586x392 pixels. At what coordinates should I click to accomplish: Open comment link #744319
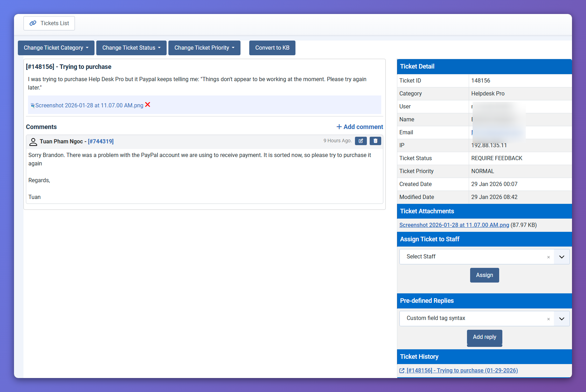[x=101, y=142]
